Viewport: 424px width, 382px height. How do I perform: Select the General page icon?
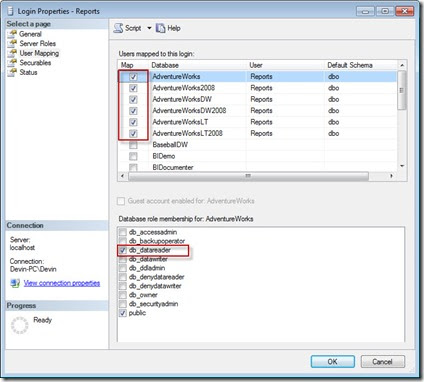(x=12, y=34)
